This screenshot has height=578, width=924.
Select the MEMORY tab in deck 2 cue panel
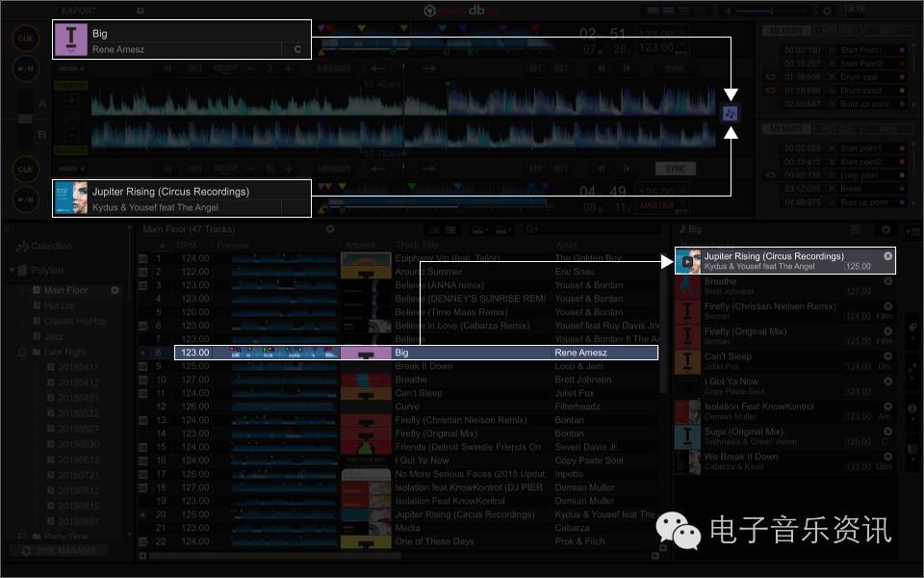786,128
